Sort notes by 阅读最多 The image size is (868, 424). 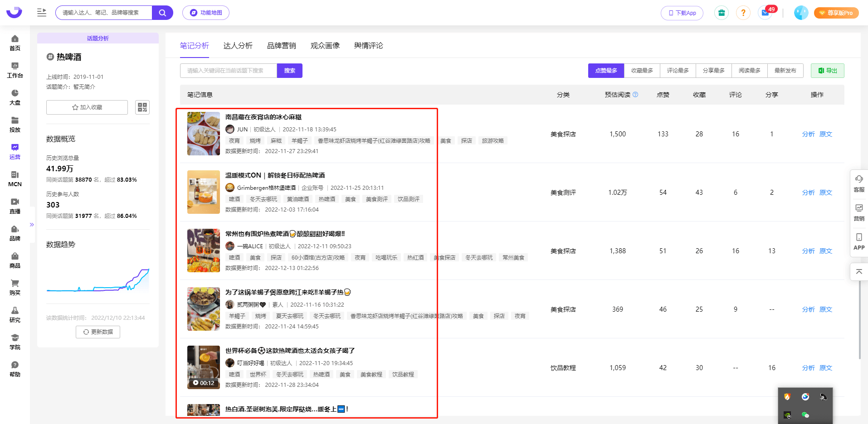750,71
